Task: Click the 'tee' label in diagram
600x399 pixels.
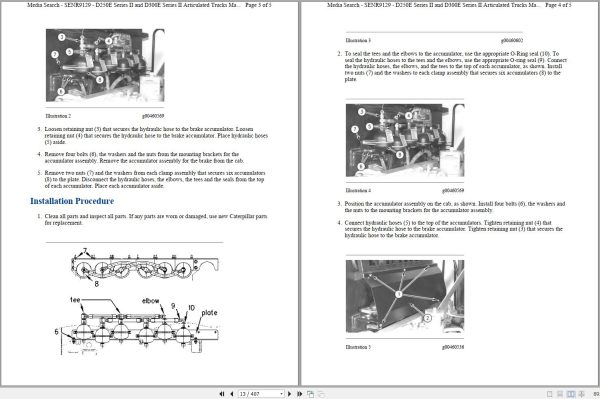Action: pos(75,300)
